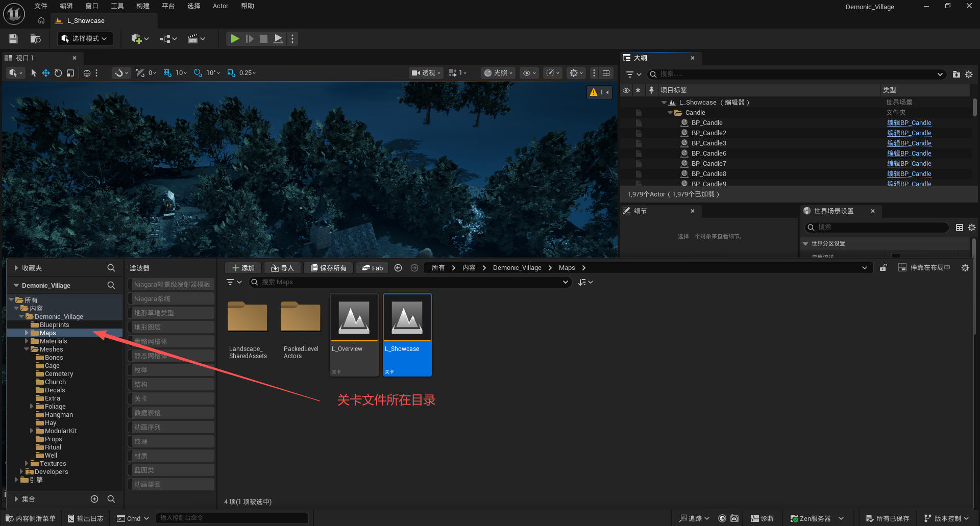
Task: Select the scale gizmo tool
Action: tap(70, 73)
